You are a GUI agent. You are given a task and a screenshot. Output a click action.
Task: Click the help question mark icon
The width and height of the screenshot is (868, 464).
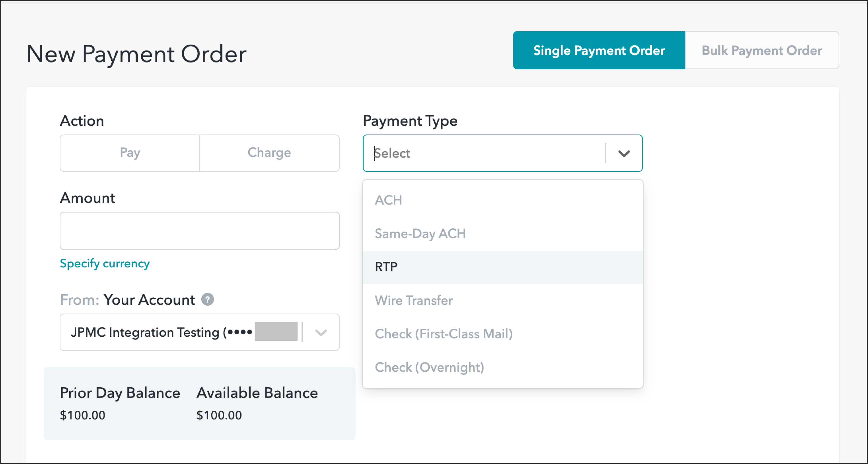tap(208, 300)
